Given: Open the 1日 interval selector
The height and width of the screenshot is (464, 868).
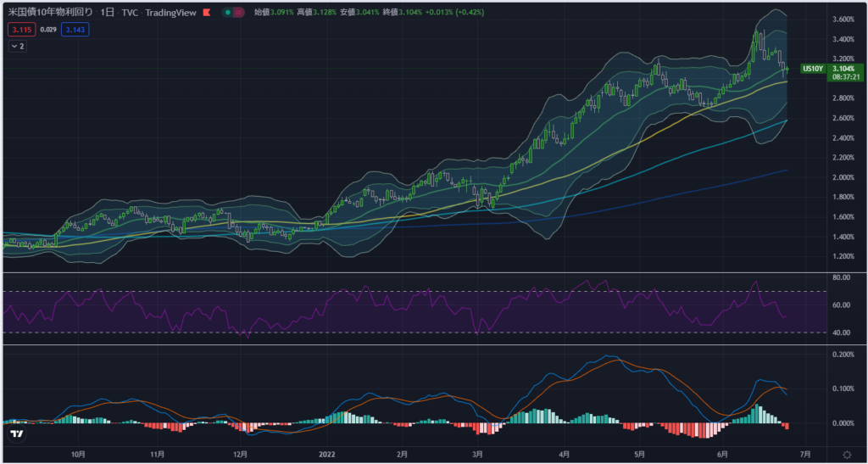Looking at the screenshot, I should pos(108,13).
